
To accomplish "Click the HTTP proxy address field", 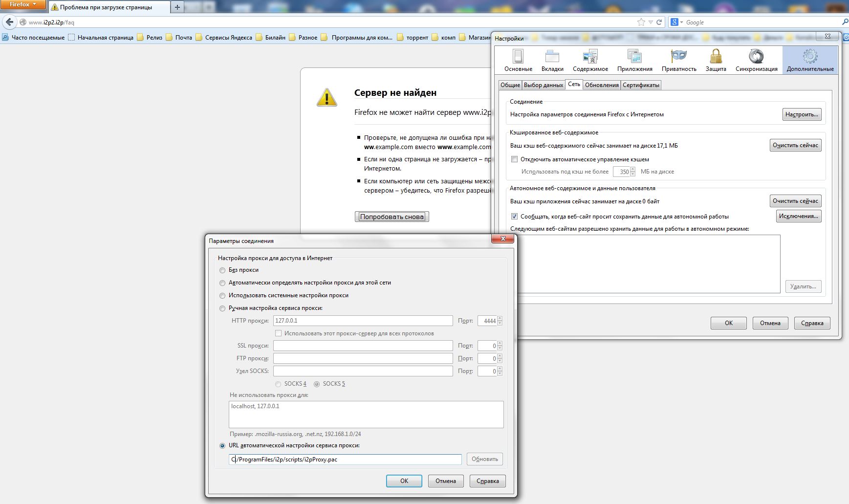I will [x=363, y=321].
